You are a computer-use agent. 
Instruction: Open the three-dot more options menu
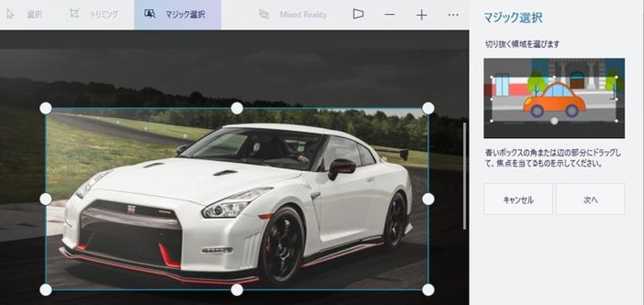(x=453, y=14)
